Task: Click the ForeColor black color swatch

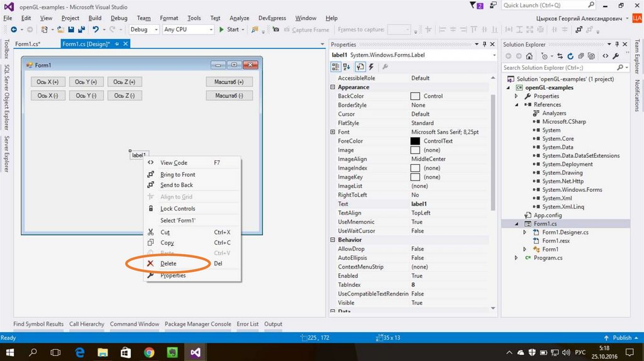Action: [x=415, y=141]
